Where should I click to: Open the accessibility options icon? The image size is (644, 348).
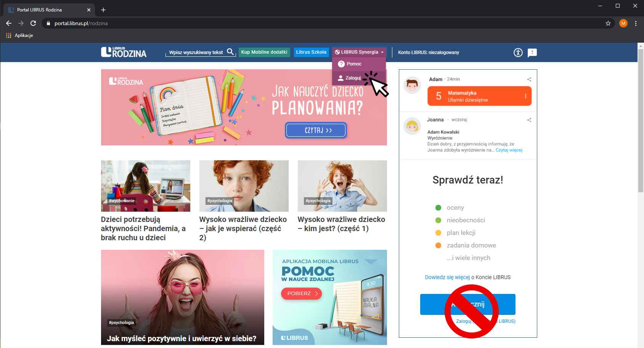518,53
